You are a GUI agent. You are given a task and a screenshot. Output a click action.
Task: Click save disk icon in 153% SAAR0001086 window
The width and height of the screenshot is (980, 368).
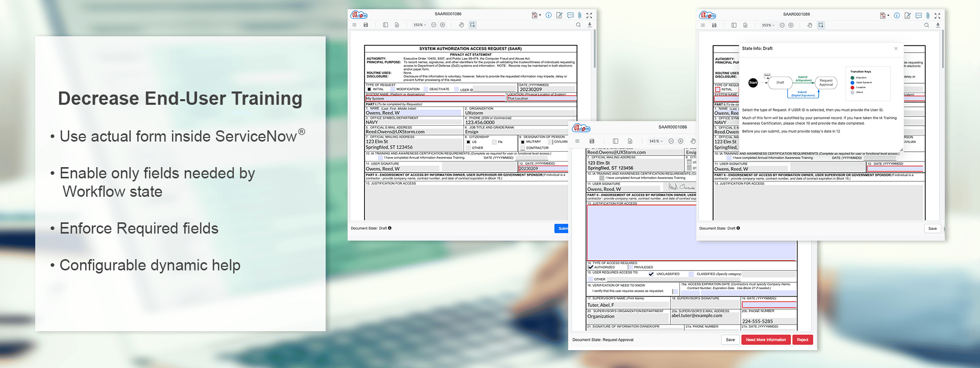coord(365,25)
